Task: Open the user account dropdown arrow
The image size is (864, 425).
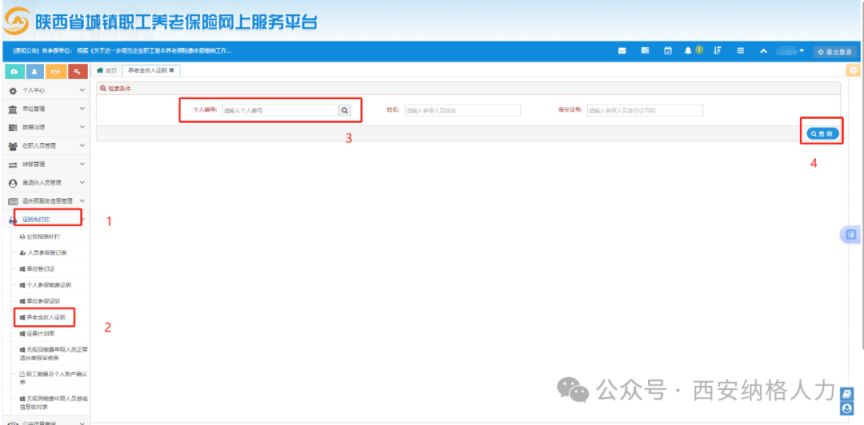Action: pos(802,51)
